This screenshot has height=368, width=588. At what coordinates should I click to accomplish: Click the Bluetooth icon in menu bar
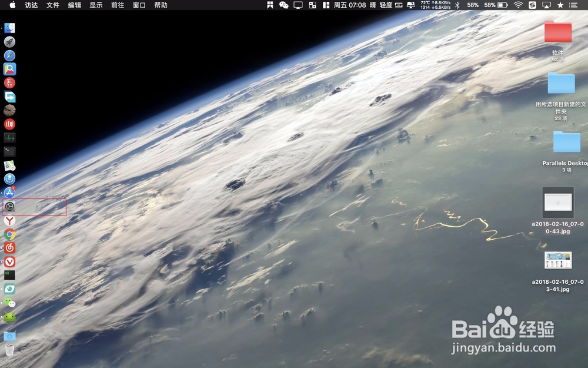(x=457, y=5)
